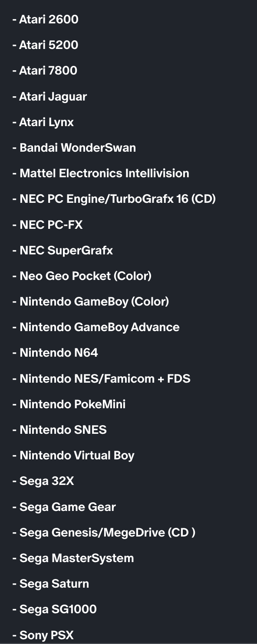Click Nintendo GameBoy Advance entry
The height and width of the screenshot is (644, 257).
pos(96,327)
